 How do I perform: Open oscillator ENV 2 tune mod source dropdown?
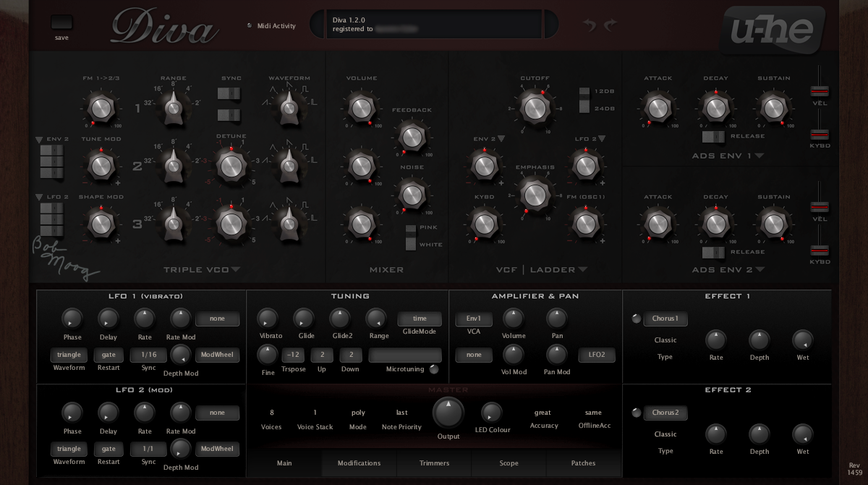pyautogui.click(x=39, y=139)
